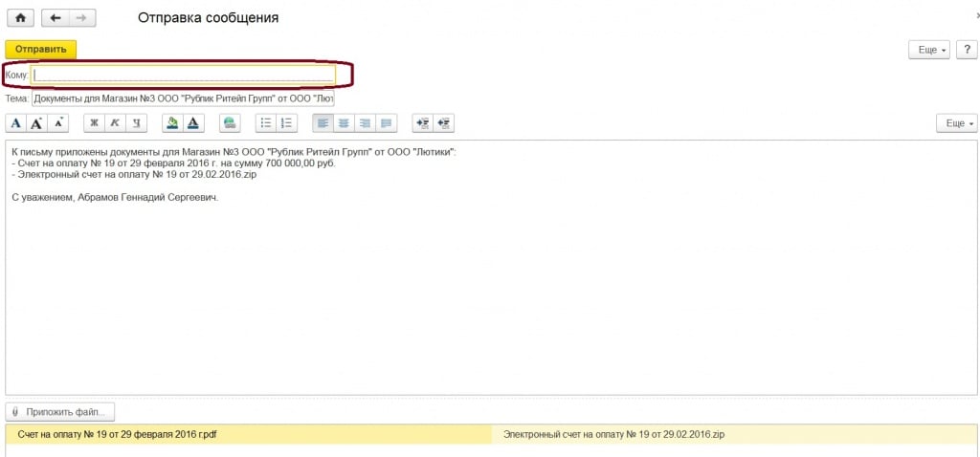Screen dimensions: 980x457
Task: Open the font settings icon
Action: point(16,123)
